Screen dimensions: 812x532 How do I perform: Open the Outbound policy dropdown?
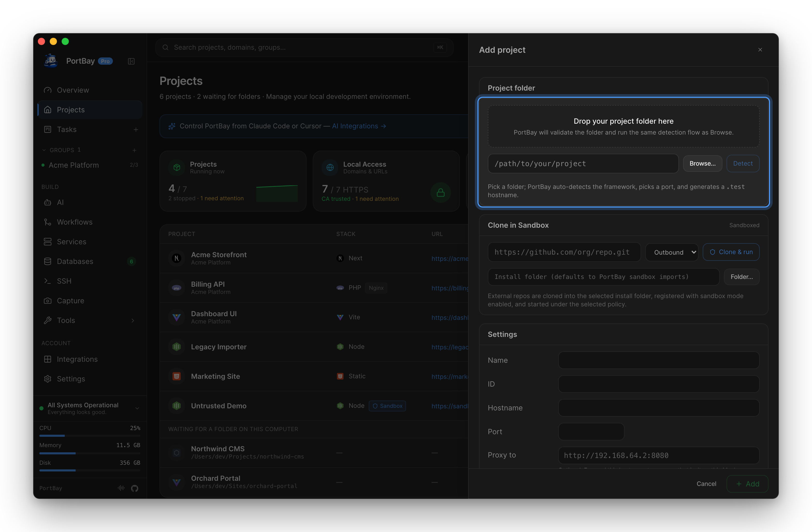[x=672, y=252]
